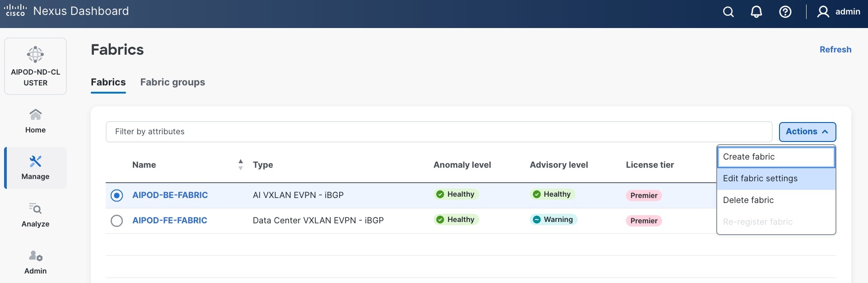Open the Analyze section icon
The image size is (868, 283).
point(35,208)
